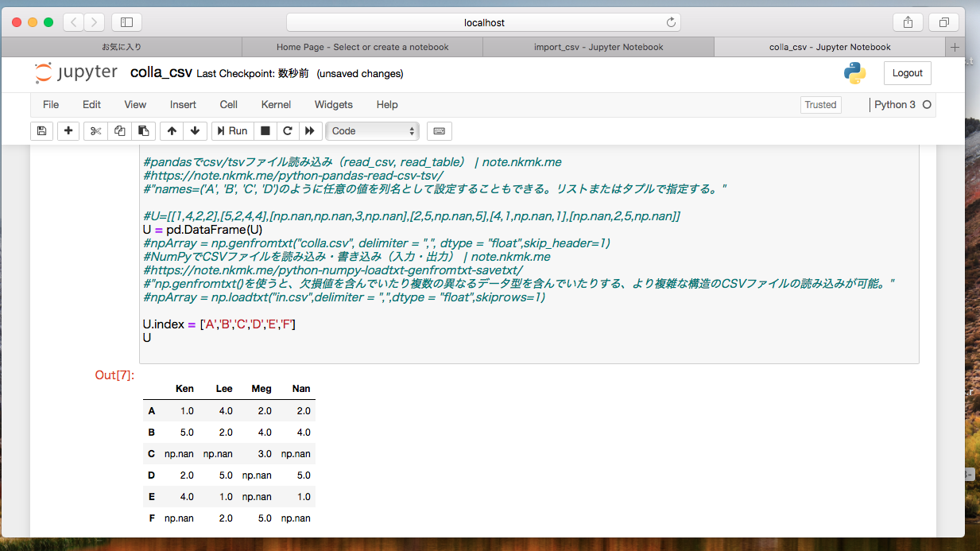Click inside the localhost address bar
980x551 pixels.
[x=490, y=21]
